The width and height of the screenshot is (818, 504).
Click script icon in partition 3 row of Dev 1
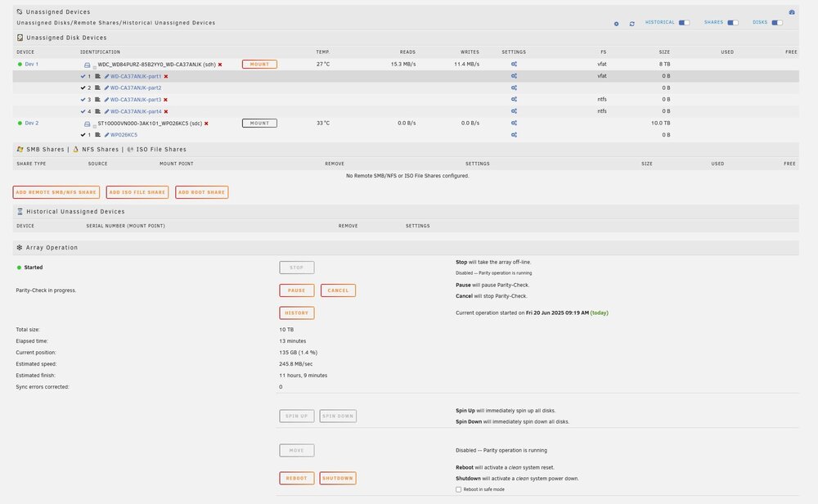coord(97,99)
